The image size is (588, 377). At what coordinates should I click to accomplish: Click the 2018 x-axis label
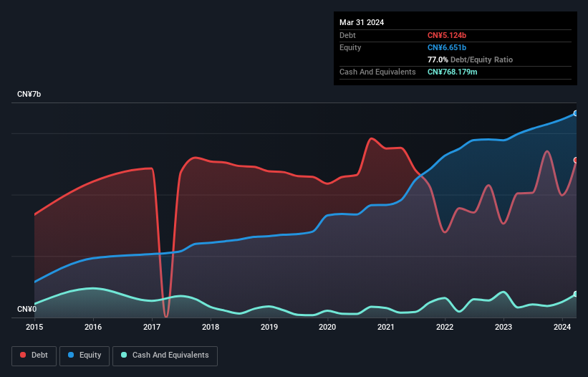click(211, 327)
